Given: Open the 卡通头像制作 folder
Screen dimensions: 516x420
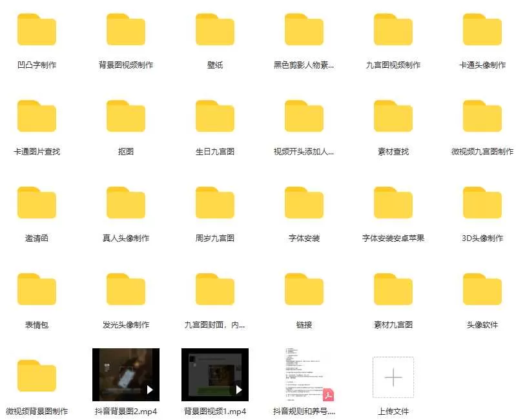Looking at the screenshot, I should [x=482, y=30].
